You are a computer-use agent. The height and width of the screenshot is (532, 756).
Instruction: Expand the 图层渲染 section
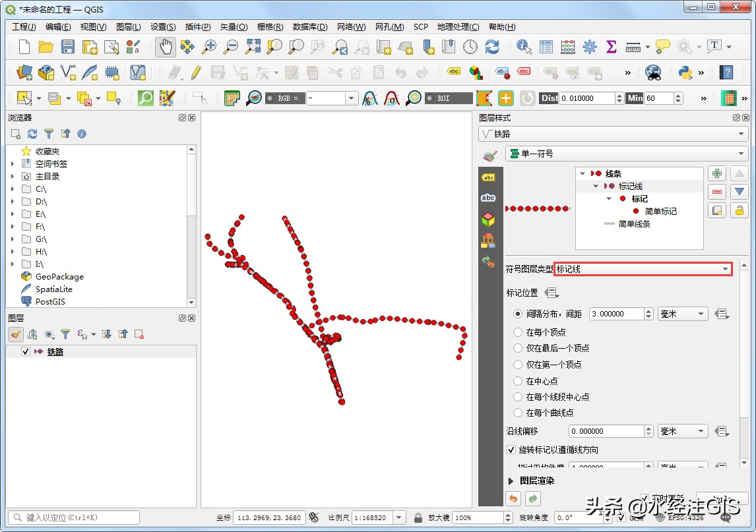click(x=511, y=481)
